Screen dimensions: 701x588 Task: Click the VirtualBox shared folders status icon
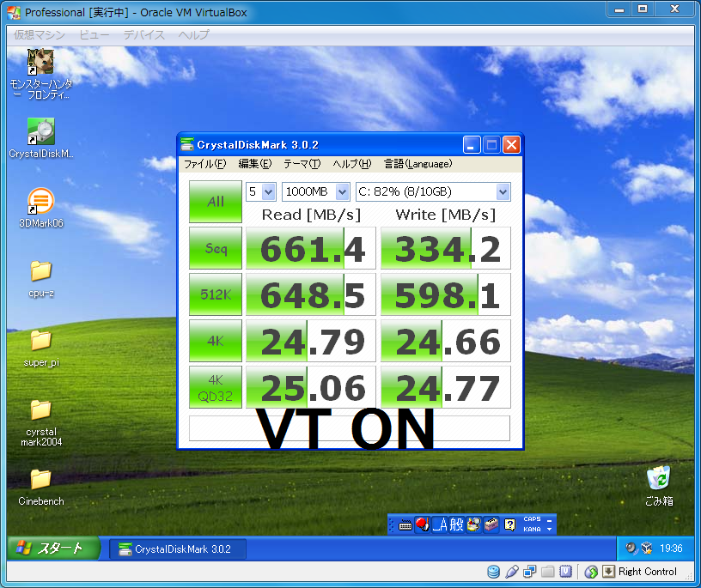(548, 572)
